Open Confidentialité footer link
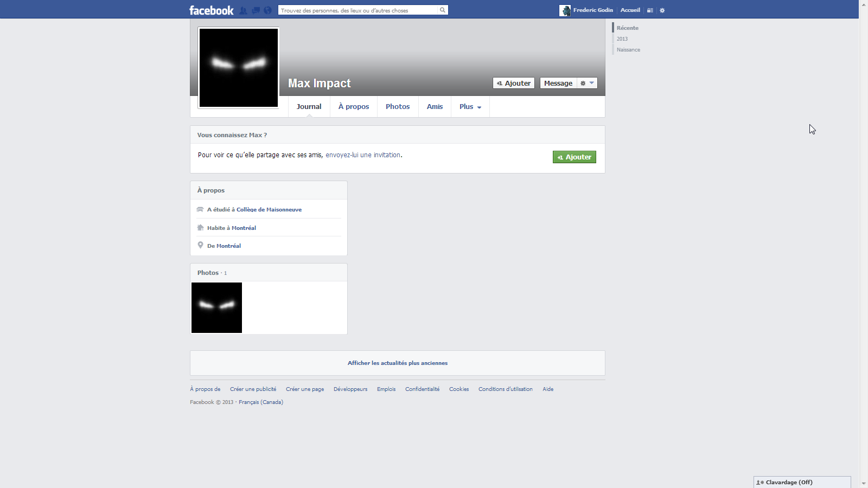The width and height of the screenshot is (868, 488). click(x=422, y=389)
